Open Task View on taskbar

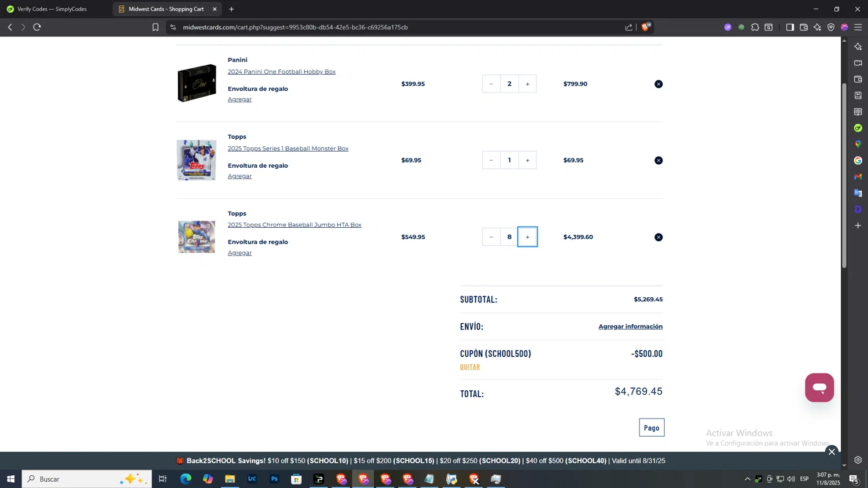(163, 479)
